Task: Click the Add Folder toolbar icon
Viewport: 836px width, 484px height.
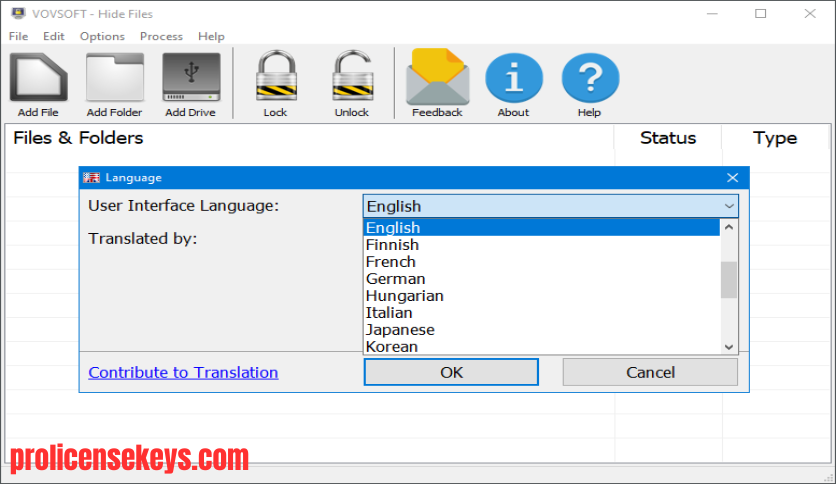Action: coord(115,78)
